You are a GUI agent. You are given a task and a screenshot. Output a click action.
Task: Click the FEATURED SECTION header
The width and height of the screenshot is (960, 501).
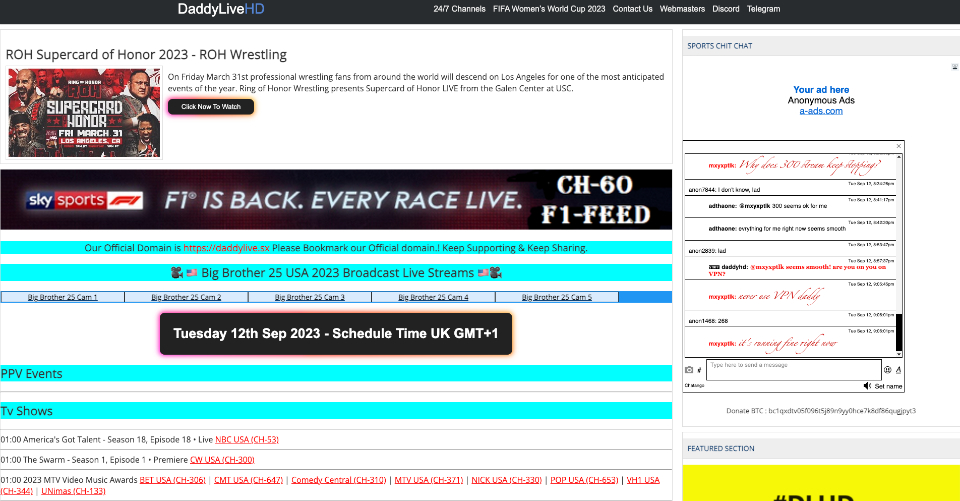tap(721, 449)
